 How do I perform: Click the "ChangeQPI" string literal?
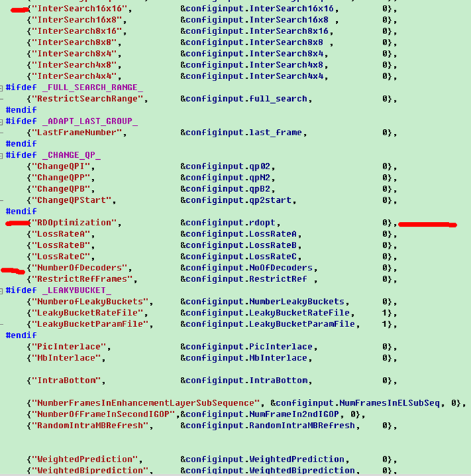pos(61,167)
